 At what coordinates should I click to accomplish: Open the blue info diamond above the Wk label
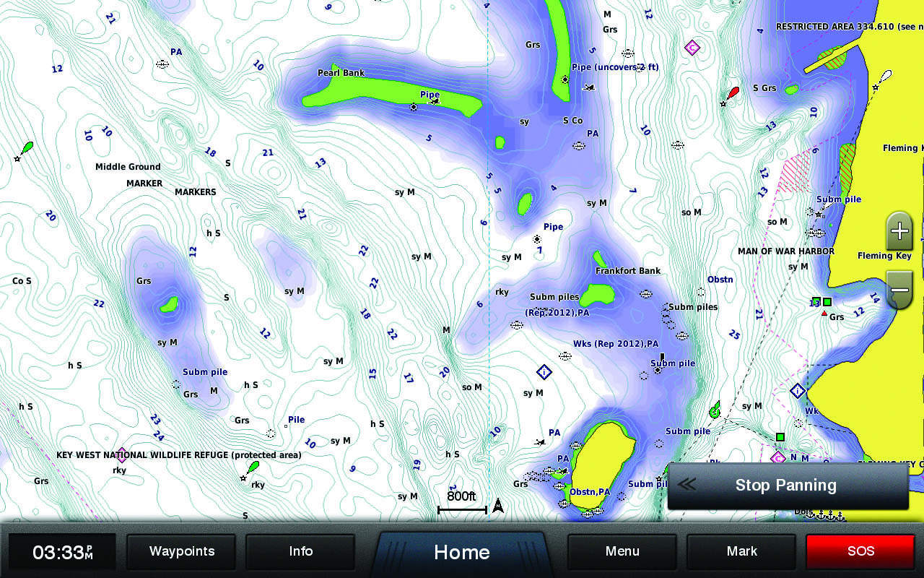pos(798,391)
